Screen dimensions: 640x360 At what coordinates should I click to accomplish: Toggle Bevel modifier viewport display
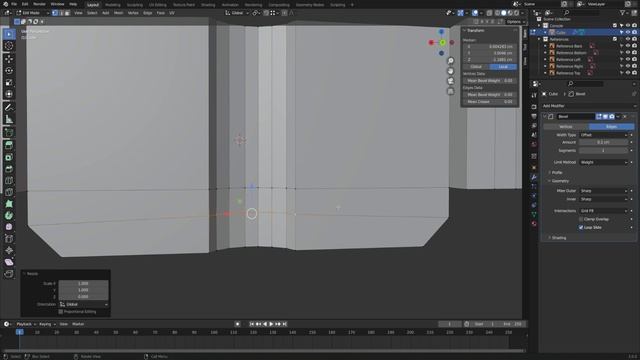tap(605, 117)
